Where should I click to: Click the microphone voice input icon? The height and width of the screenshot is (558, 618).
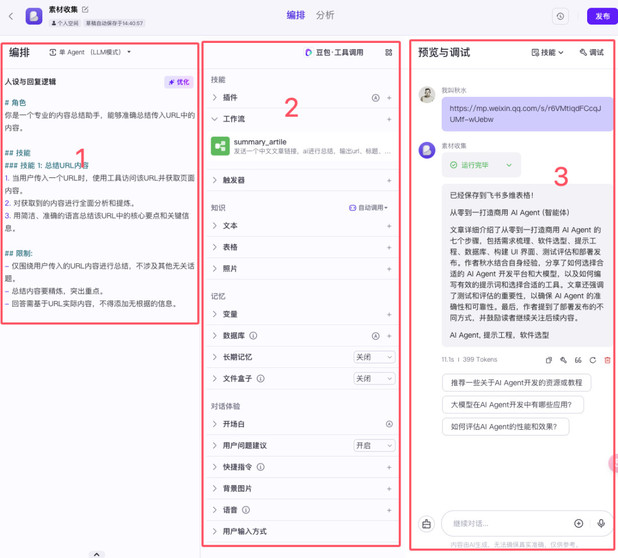tap(601, 523)
